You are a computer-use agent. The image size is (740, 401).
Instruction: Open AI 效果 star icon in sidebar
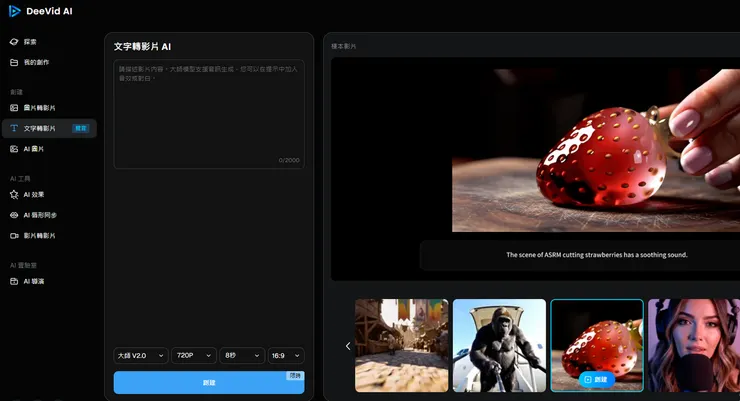(x=14, y=194)
